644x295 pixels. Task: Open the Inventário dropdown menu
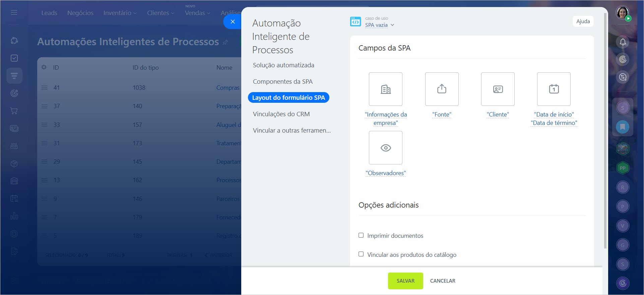120,13
